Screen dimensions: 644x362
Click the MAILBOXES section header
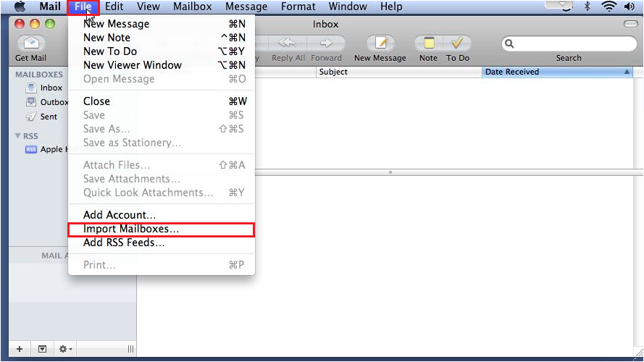pos(39,75)
